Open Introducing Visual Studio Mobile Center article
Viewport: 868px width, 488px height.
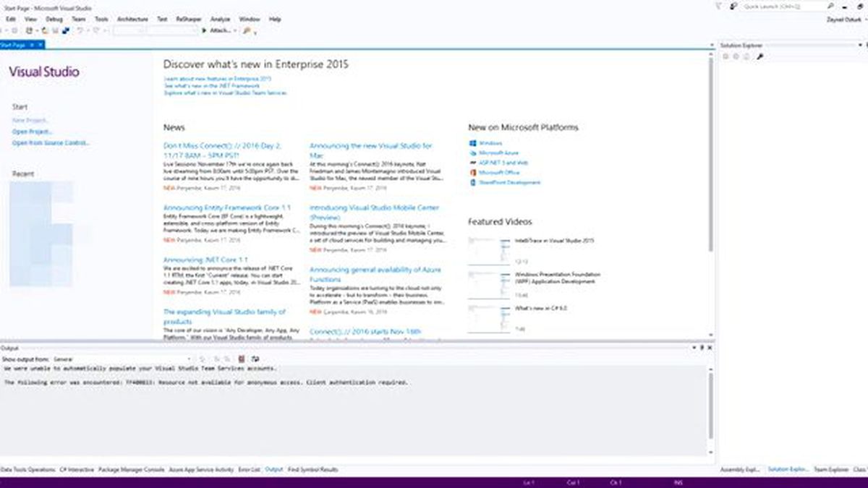374,213
